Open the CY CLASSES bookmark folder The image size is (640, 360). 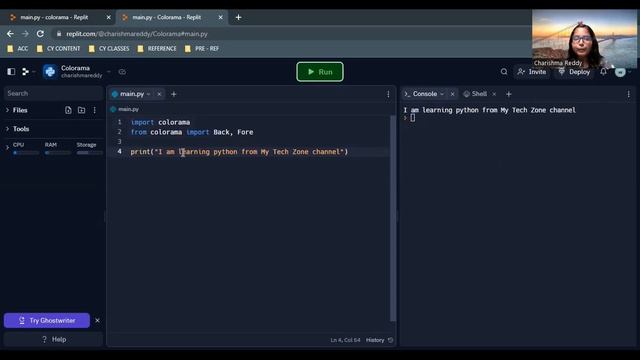coord(109,49)
